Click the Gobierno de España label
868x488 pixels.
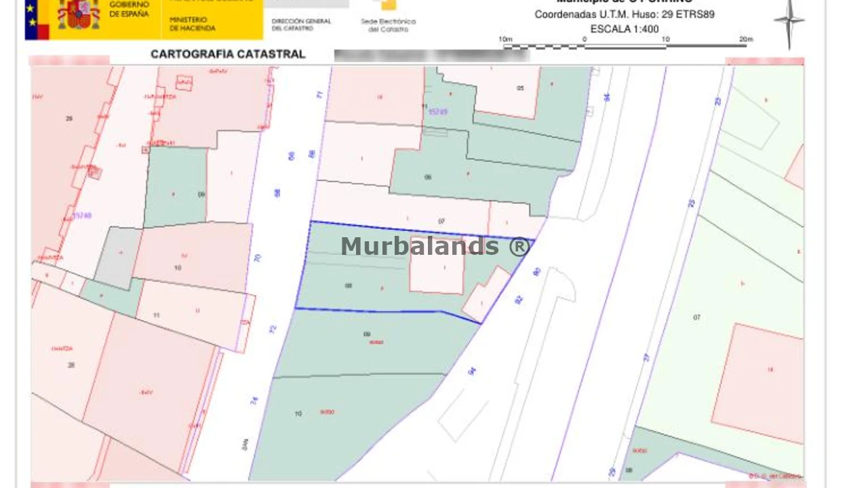(129, 9)
